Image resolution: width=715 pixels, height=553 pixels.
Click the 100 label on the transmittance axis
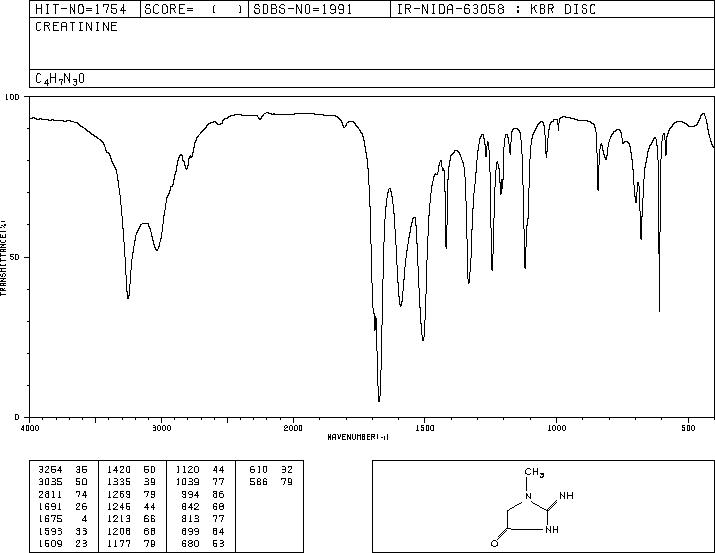pos(12,97)
